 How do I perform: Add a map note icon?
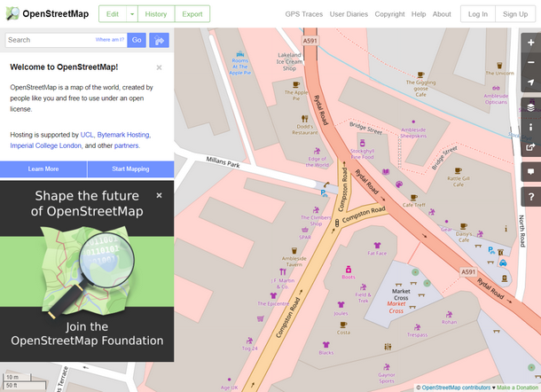point(530,172)
